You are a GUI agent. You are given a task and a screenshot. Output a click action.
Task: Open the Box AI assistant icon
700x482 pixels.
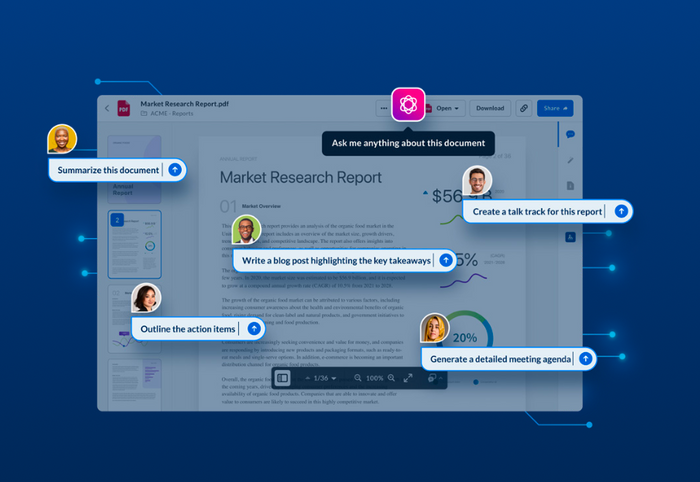pyautogui.click(x=408, y=104)
